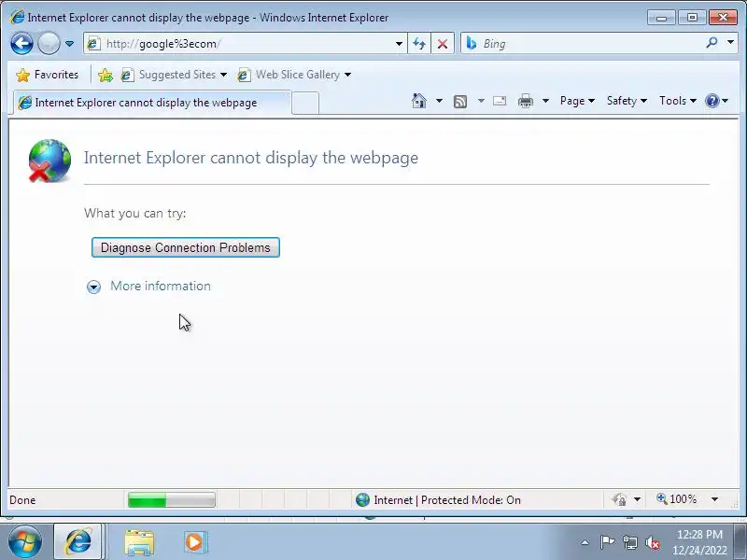Open the Windows Start menu
747x560 pixels.
tap(24, 542)
